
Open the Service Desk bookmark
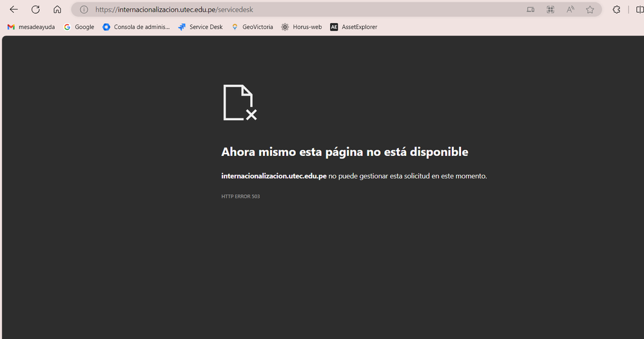200,27
